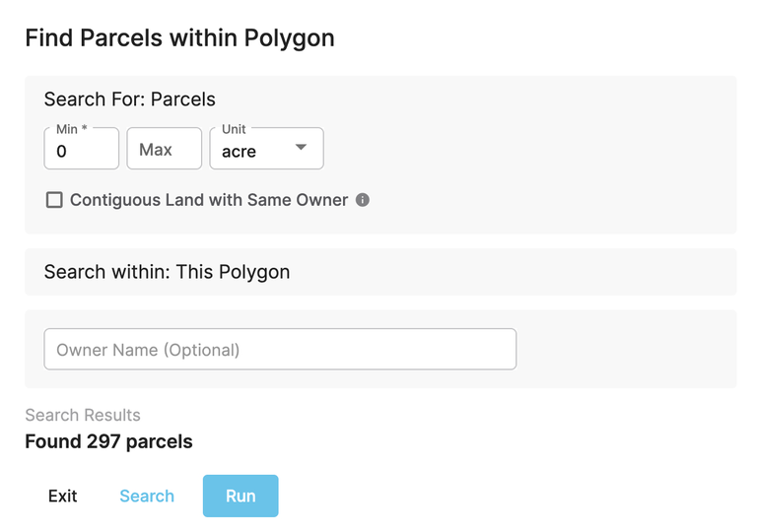Select the acre value in Unit combo box

240,152
